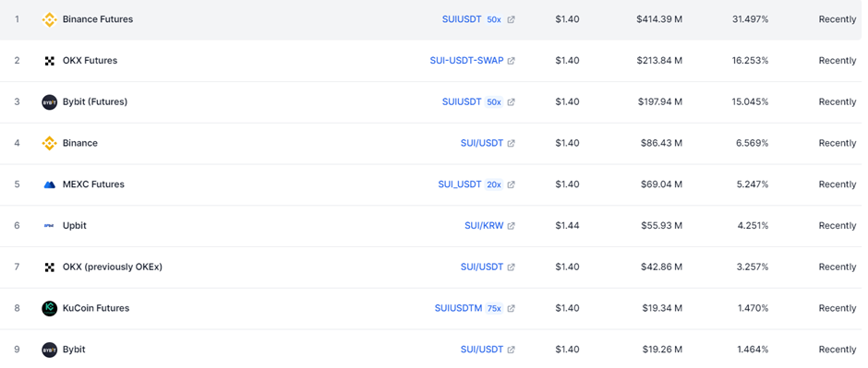Click the 20x leverage badge
Image resolution: width=868 pixels, height=368 pixels.
point(494,184)
